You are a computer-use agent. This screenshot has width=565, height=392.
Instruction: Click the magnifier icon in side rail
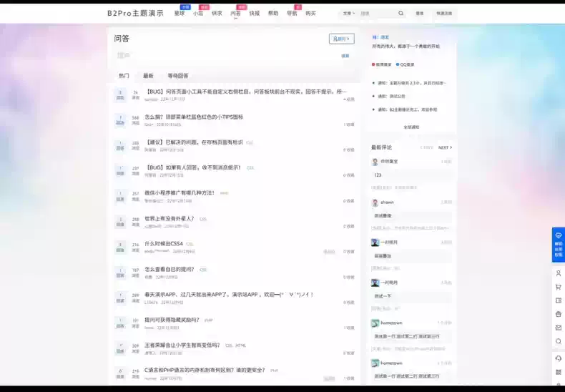tap(558, 341)
